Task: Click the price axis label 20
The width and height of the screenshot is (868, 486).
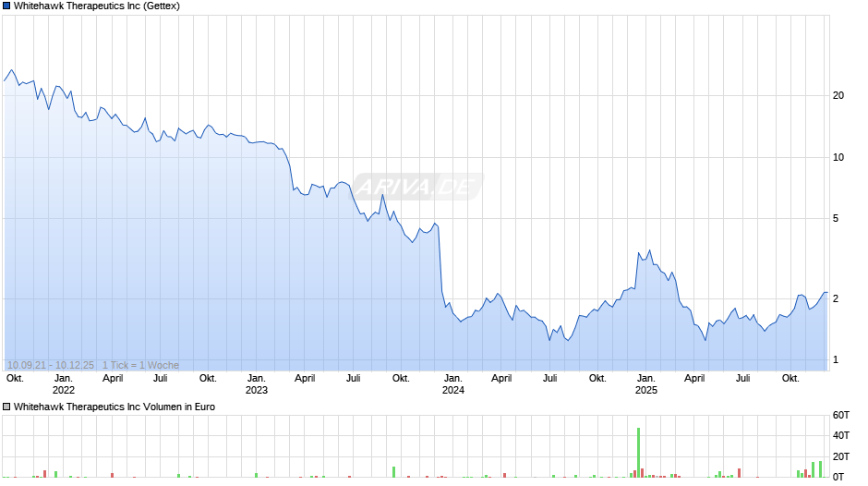Action: pyautogui.click(x=838, y=95)
